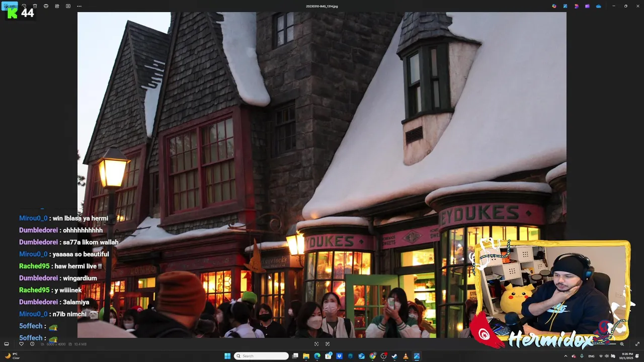
Task: Show file info with the info icon
Action: coord(32,344)
